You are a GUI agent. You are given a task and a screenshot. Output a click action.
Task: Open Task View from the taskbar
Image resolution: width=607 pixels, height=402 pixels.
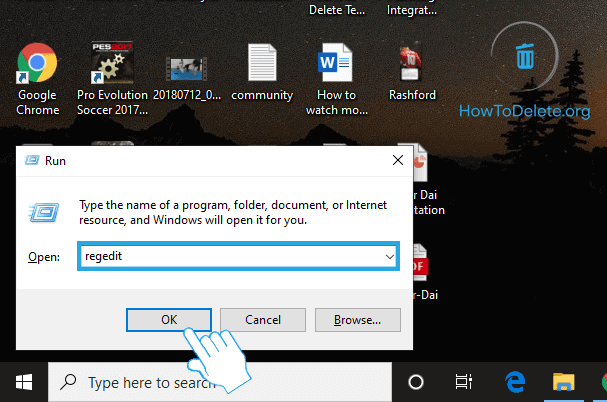click(x=463, y=382)
